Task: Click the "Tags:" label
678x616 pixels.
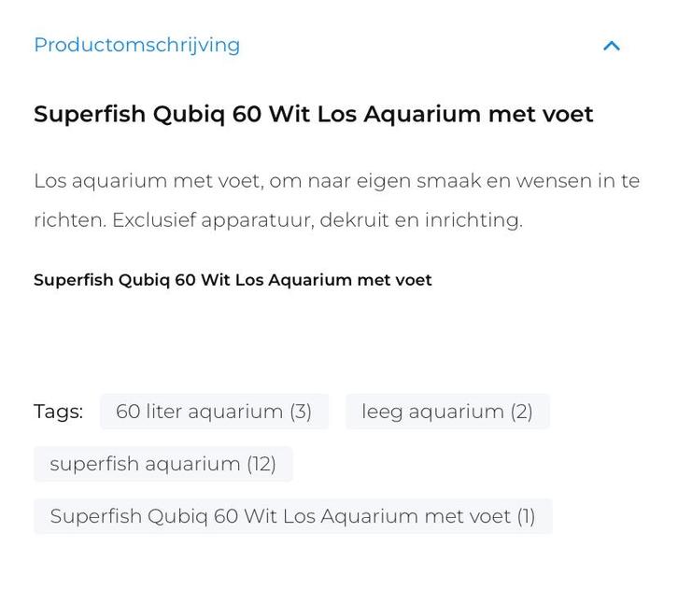Action: (58, 412)
